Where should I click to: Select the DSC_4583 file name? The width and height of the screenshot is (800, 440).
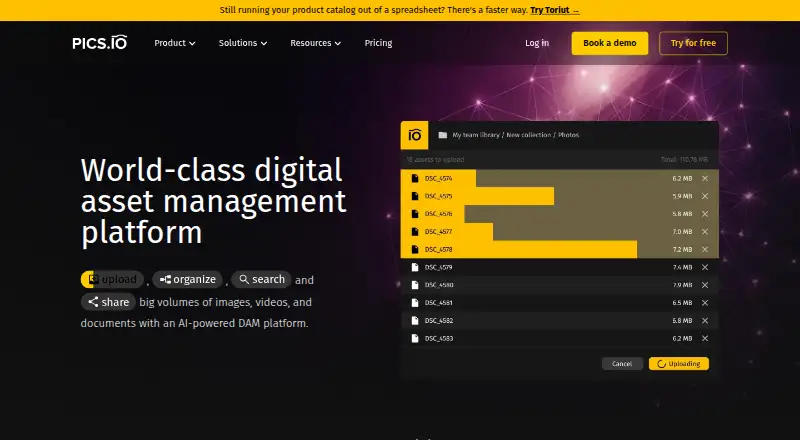tap(439, 338)
